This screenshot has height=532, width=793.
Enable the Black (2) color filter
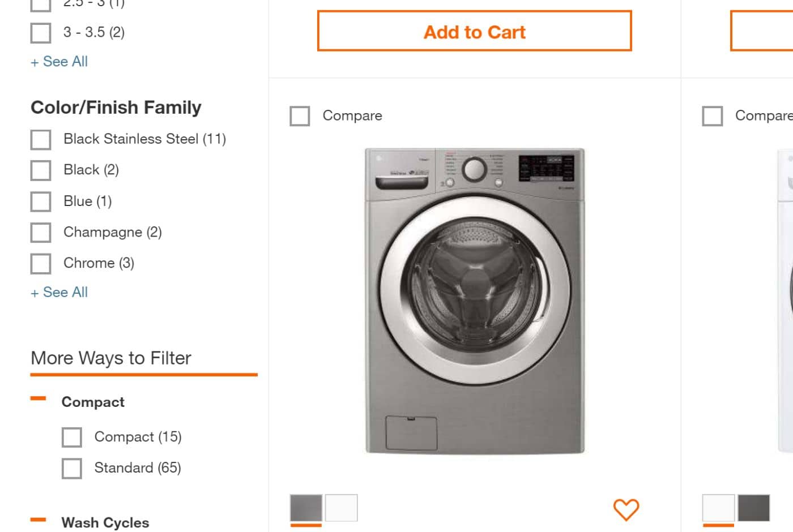point(41,170)
